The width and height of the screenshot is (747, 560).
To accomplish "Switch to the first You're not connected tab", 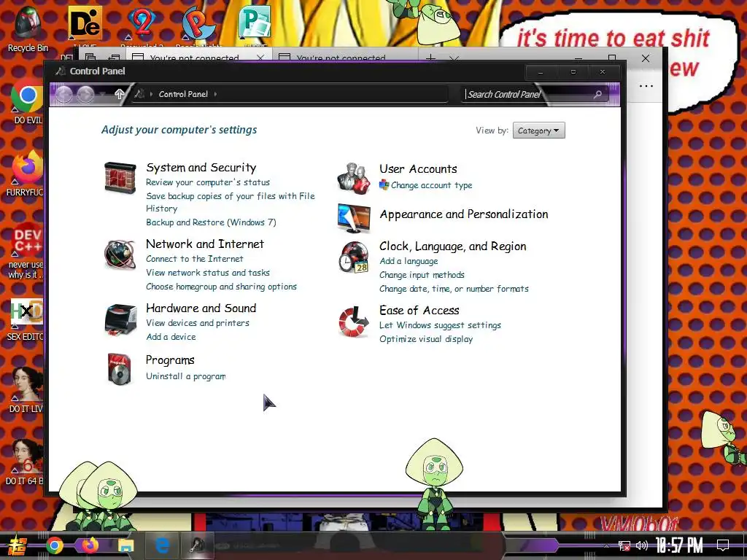I will (x=195, y=58).
